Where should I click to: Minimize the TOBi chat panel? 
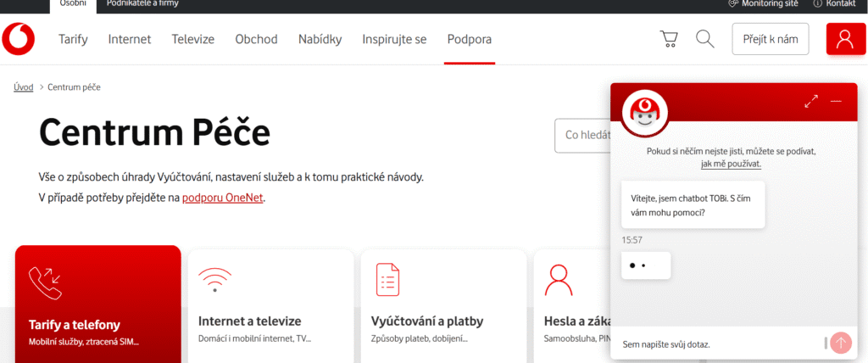[x=836, y=102]
